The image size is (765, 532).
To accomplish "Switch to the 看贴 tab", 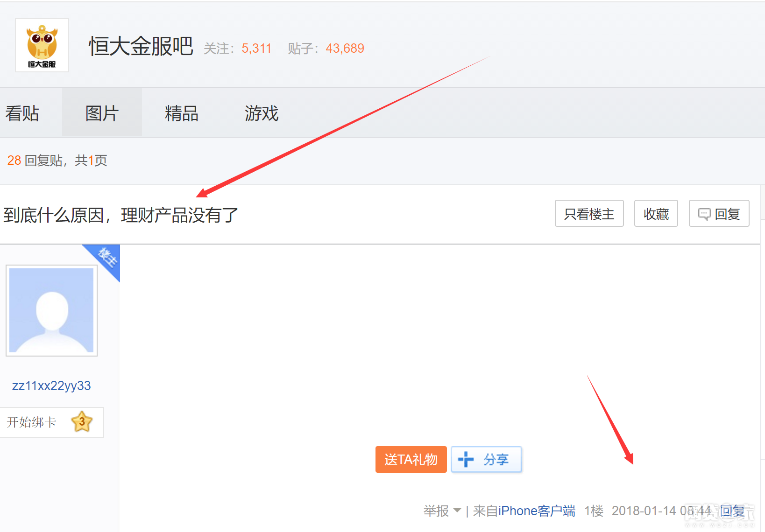I will pos(22,113).
